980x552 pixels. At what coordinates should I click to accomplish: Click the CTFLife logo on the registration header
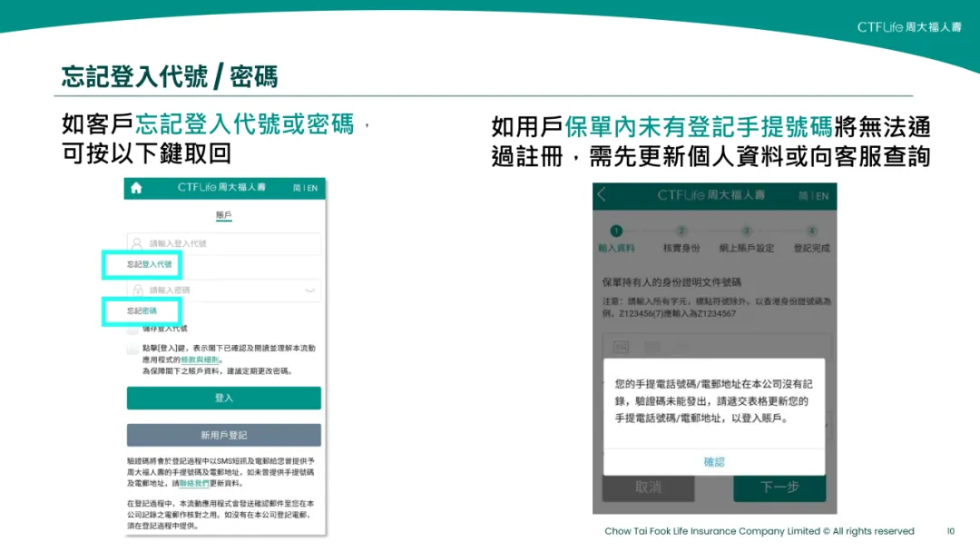[x=712, y=193]
